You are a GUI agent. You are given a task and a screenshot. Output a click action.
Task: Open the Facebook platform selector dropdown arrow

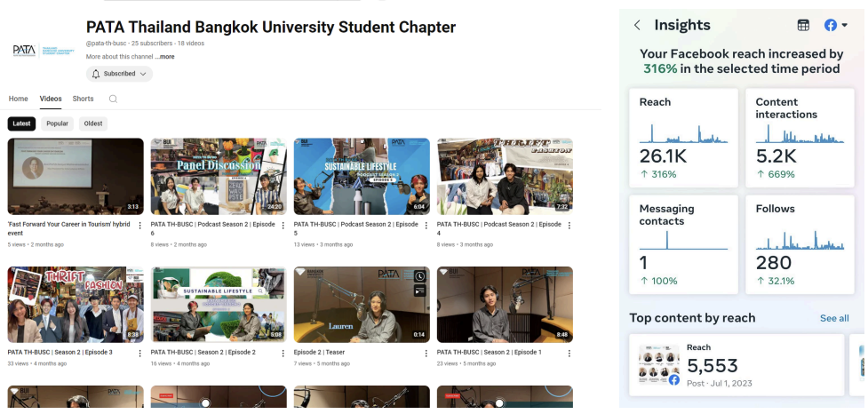click(844, 25)
